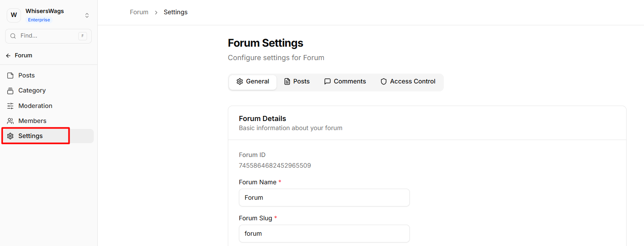
Task: Focus the Forum Slug input field
Action: [324, 233]
